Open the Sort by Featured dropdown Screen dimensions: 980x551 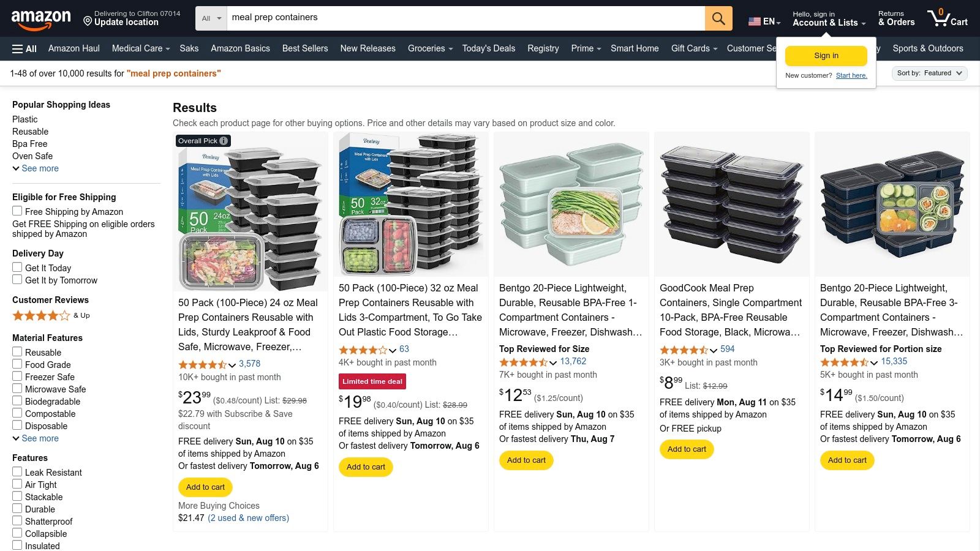point(929,73)
